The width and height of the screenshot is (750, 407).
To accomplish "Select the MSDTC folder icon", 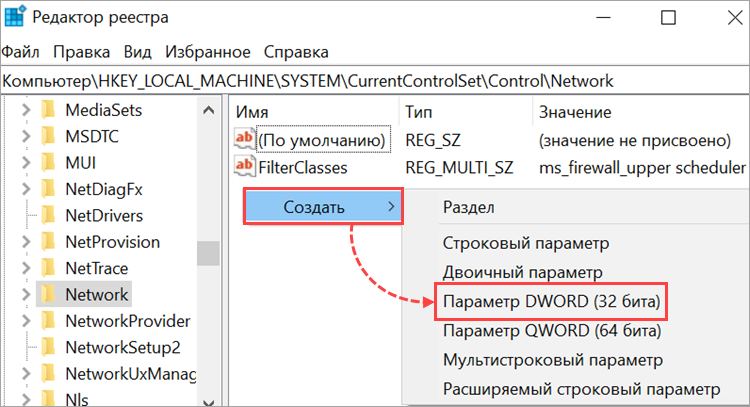I will click(48, 136).
